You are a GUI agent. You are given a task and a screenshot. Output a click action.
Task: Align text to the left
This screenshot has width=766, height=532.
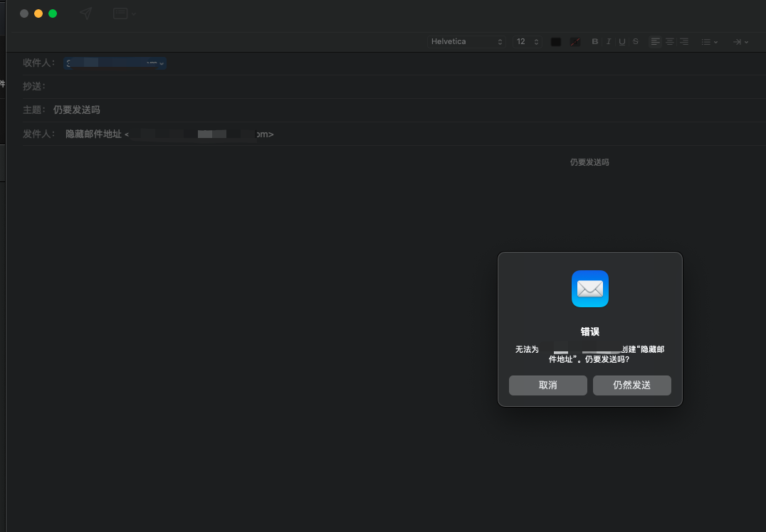tap(656, 42)
